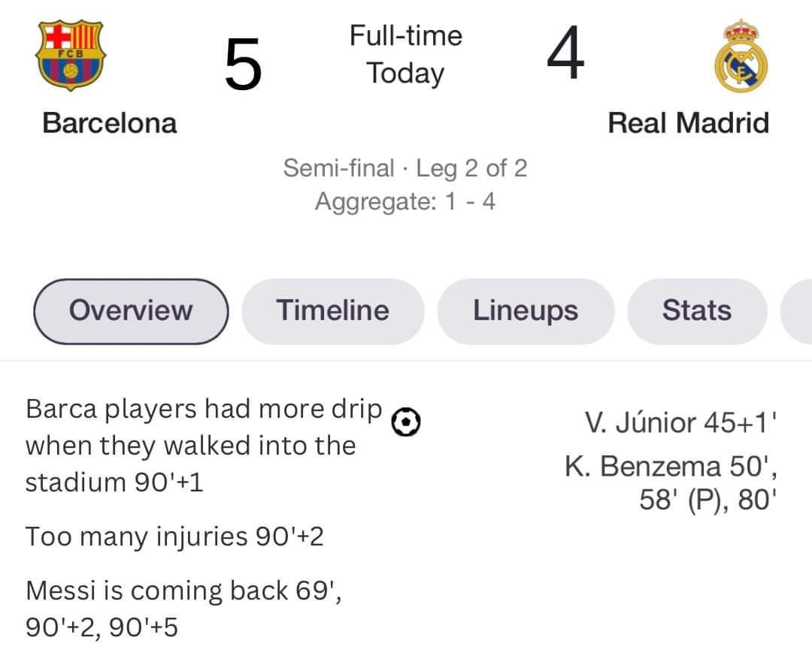Click the Barcelona club crest
The height and width of the screenshot is (662, 812).
click(71, 56)
